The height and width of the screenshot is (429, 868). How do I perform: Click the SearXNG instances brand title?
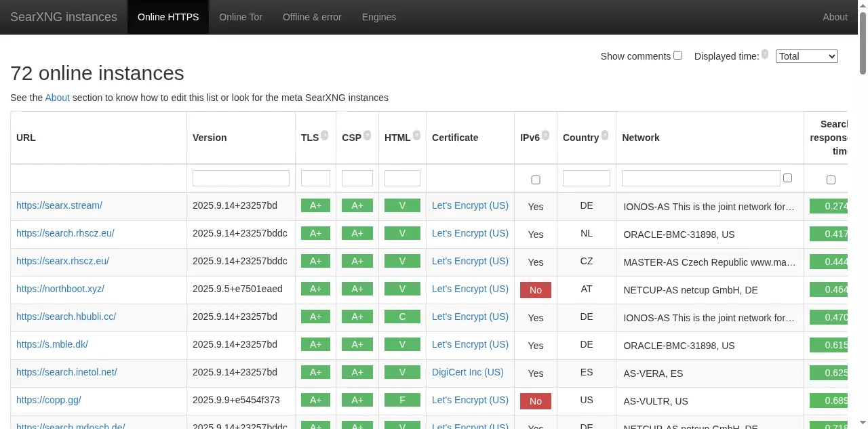coord(64,17)
